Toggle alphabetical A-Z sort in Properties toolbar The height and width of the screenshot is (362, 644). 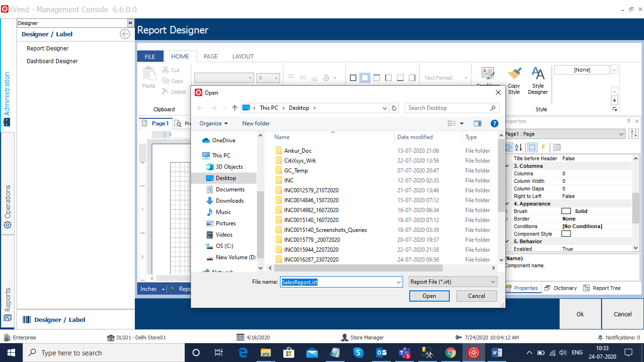pyautogui.click(x=518, y=148)
